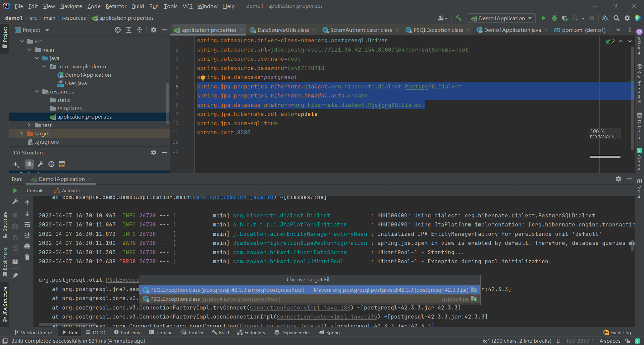Viewport: 644px width, 345px height.
Task: Clear the console with the trash icon
Action: [27, 257]
